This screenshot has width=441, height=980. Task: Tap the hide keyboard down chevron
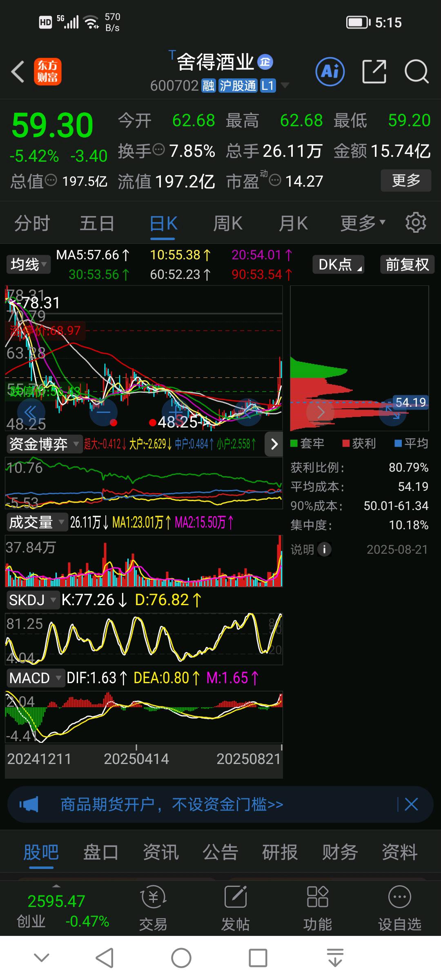(42, 958)
